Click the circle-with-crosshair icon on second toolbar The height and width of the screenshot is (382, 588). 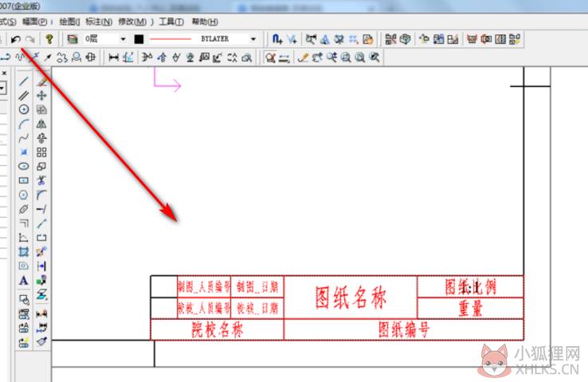coord(90,57)
